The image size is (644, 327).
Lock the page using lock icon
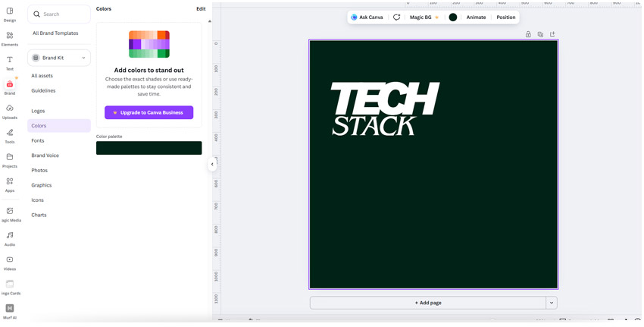click(528, 34)
